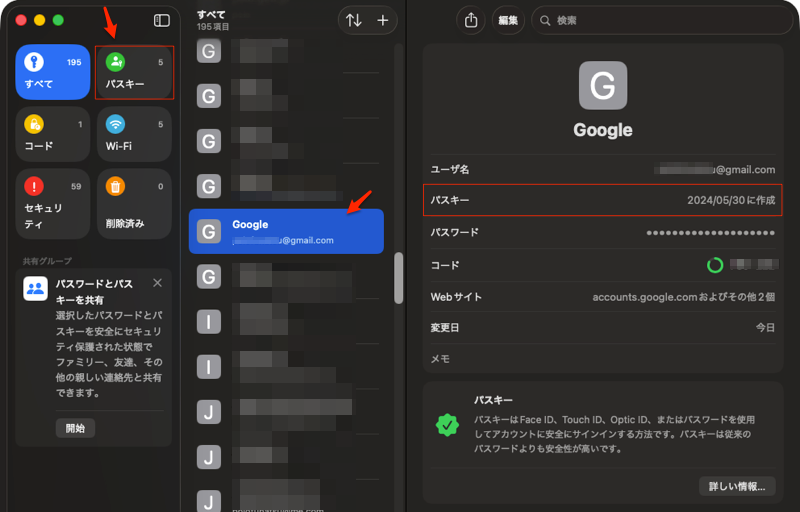Click the green code countdown ring
This screenshot has height=512, width=800.
(x=715, y=265)
